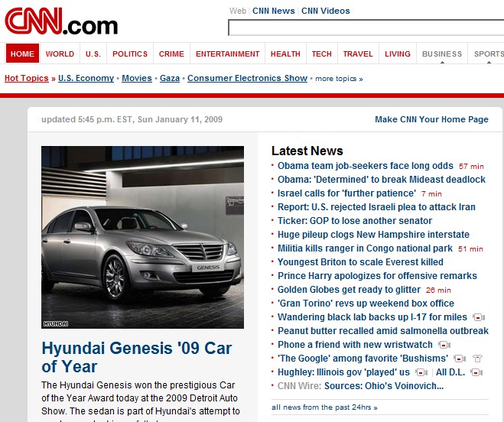
Task: Click Make CNN Your Home Page
Action: point(431,119)
